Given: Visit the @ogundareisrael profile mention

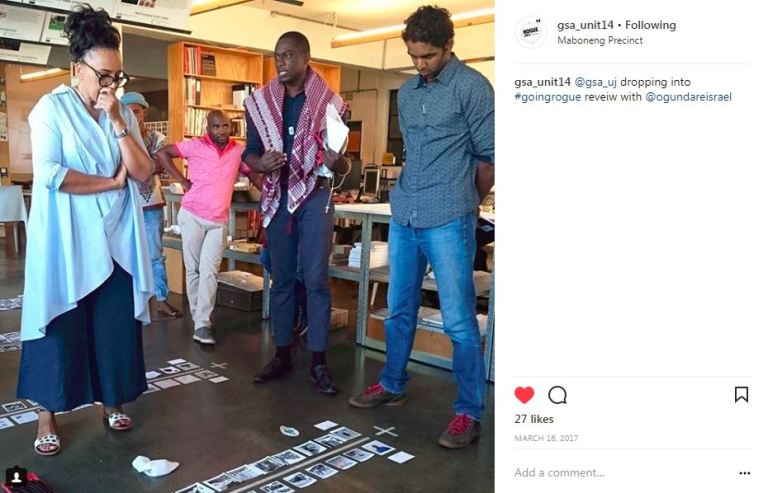Looking at the screenshot, I should point(689,97).
